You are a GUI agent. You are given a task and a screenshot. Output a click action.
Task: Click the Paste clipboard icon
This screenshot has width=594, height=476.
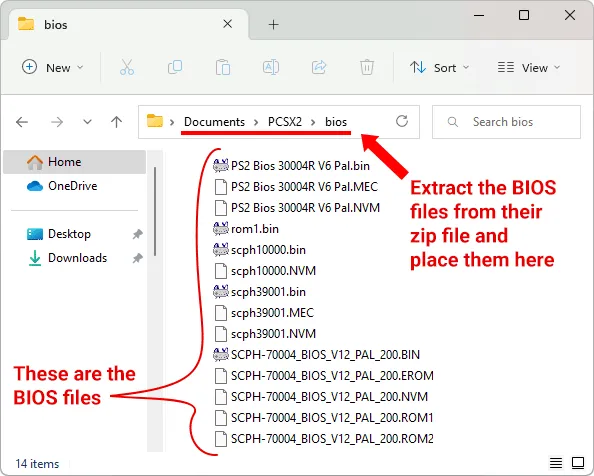click(223, 67)
